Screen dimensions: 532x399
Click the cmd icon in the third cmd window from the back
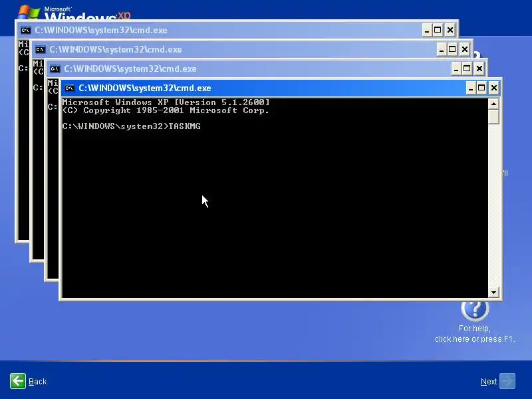pos(55,69)
